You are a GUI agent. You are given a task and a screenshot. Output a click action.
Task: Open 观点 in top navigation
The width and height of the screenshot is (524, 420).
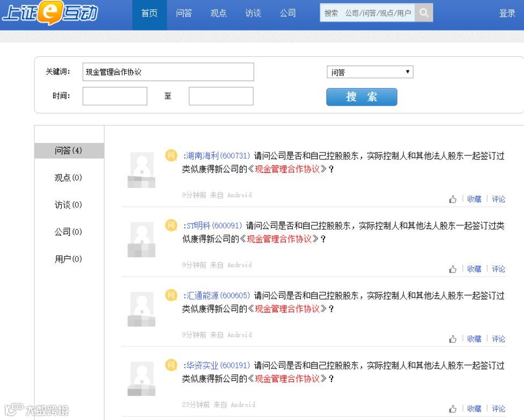tap(219, 13)
